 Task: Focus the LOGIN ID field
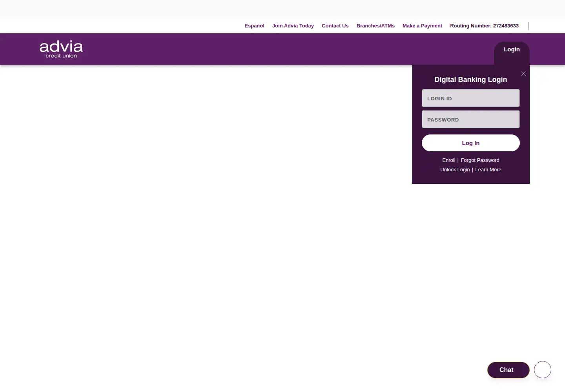click(471, 98)
